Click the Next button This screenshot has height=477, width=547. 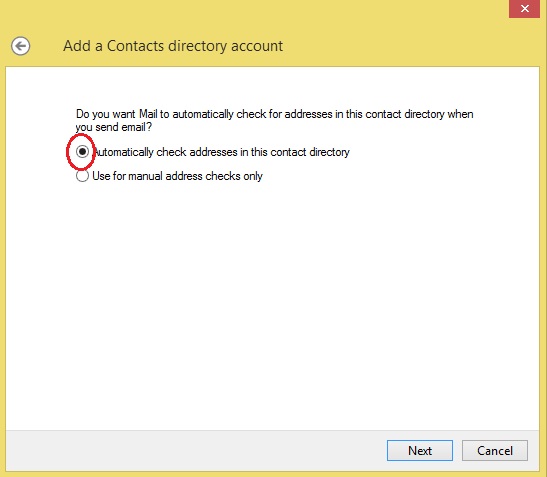(420, 450)
